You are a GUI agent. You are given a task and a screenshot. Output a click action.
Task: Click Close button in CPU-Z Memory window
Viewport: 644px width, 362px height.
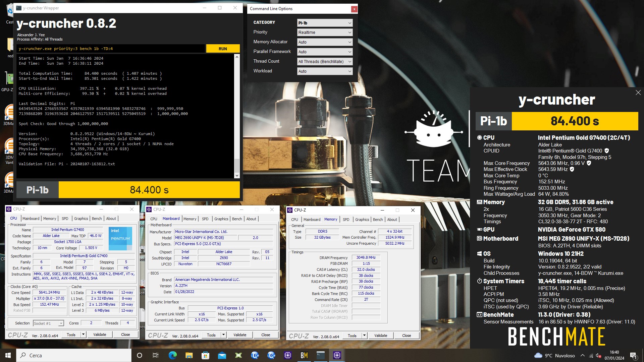[407, 336]
